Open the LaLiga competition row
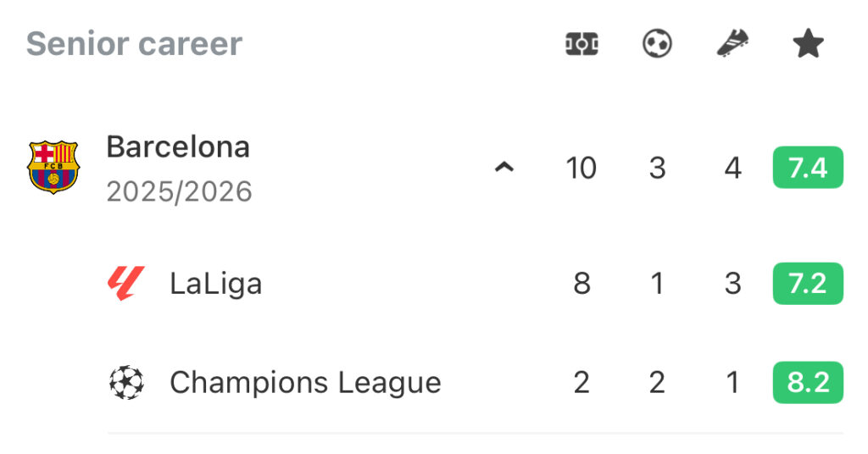 (x=216, y=283)
